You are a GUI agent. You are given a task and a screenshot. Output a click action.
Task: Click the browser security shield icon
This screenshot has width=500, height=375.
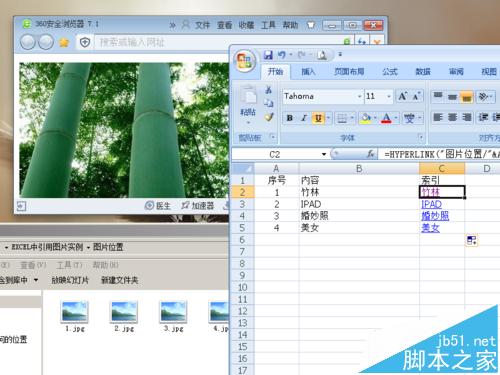(85, 42)
